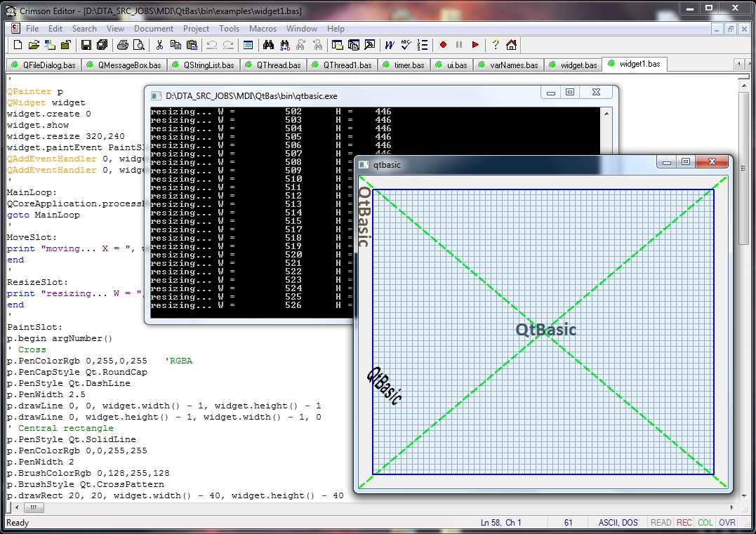
Task: Click the console window scrollbar up arrow
Action: (606, 114)
